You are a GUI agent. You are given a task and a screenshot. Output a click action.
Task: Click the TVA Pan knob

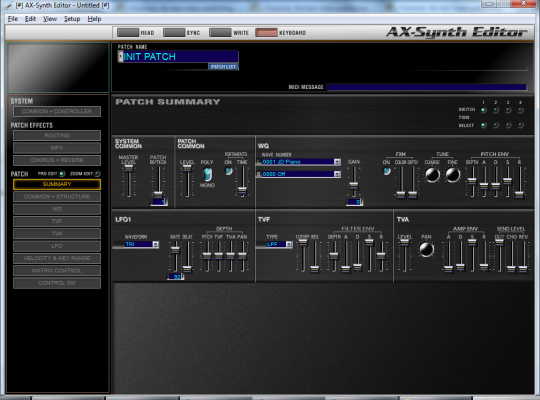(x=426, y=249)
